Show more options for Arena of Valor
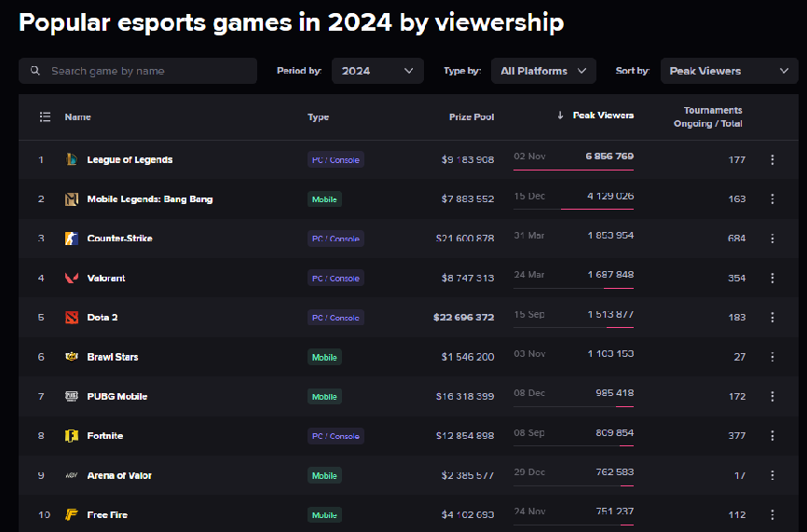807x532 pixels. point(772,475)
